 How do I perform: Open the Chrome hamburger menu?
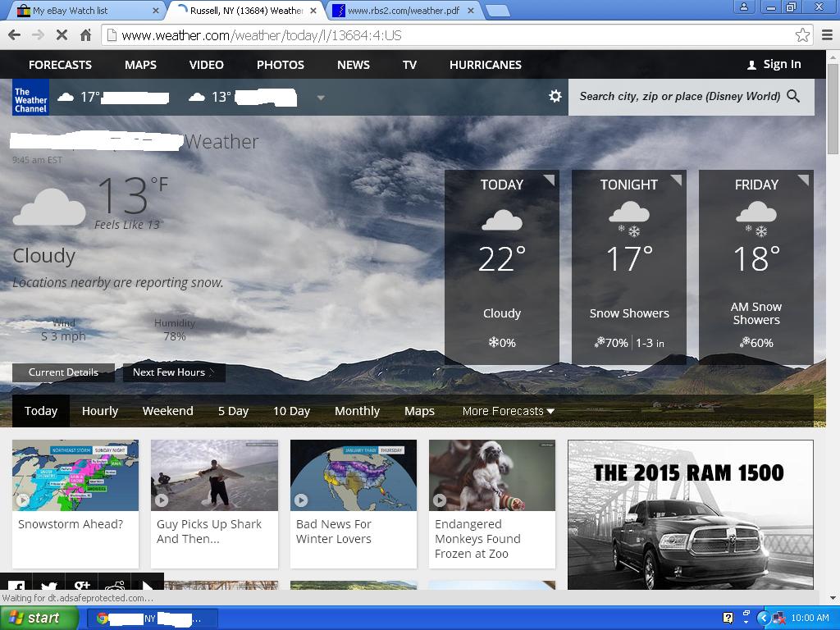point(827,35)
